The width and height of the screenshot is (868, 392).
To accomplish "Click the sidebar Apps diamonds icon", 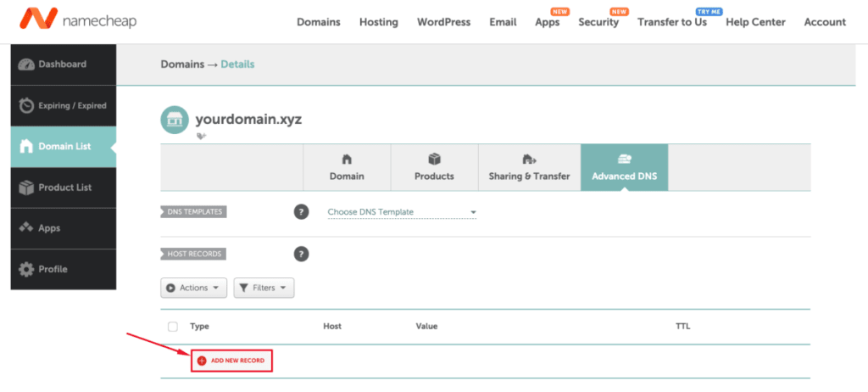I will coord(26,228).
